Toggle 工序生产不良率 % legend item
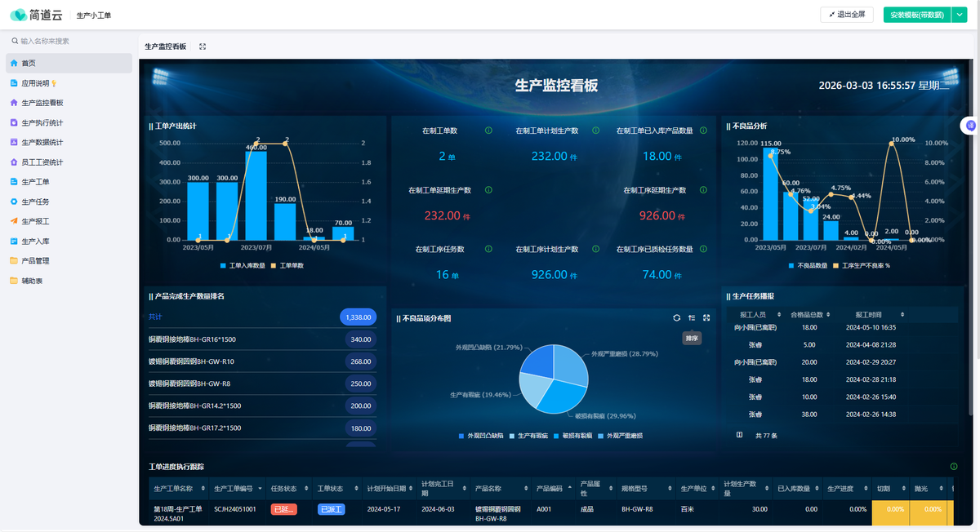980x532 pixels. (860, 265)
